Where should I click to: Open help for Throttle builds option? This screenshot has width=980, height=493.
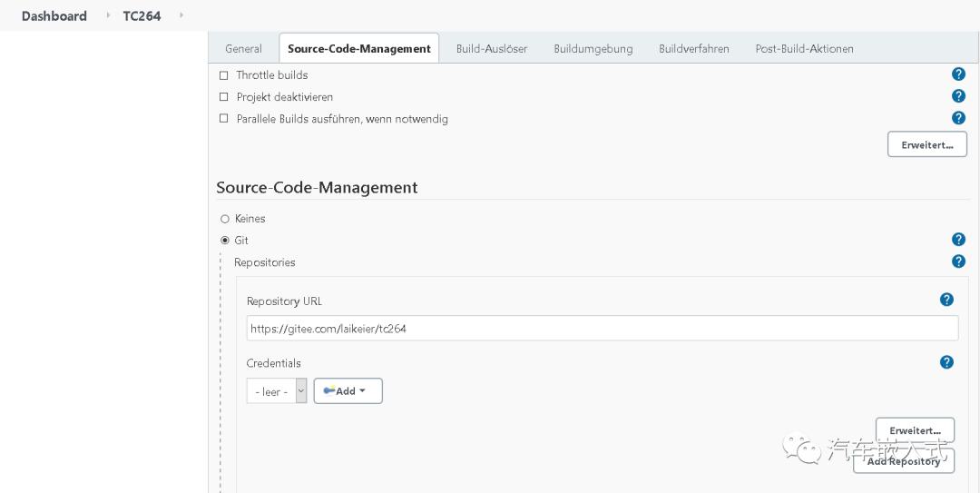click(958, 74)
